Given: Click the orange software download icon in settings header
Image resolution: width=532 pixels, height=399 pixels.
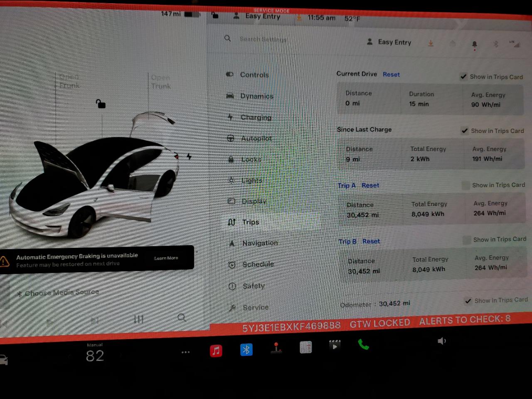Looking at the screenshot, I should (431, 43).
